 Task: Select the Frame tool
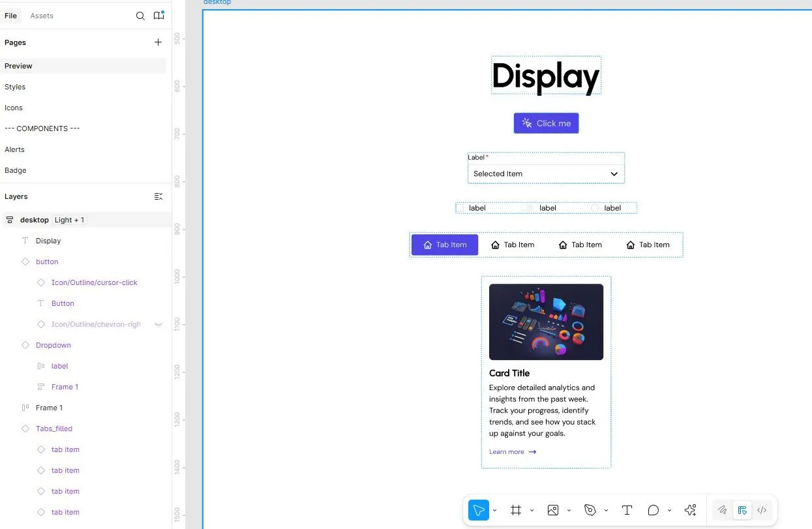515,509
